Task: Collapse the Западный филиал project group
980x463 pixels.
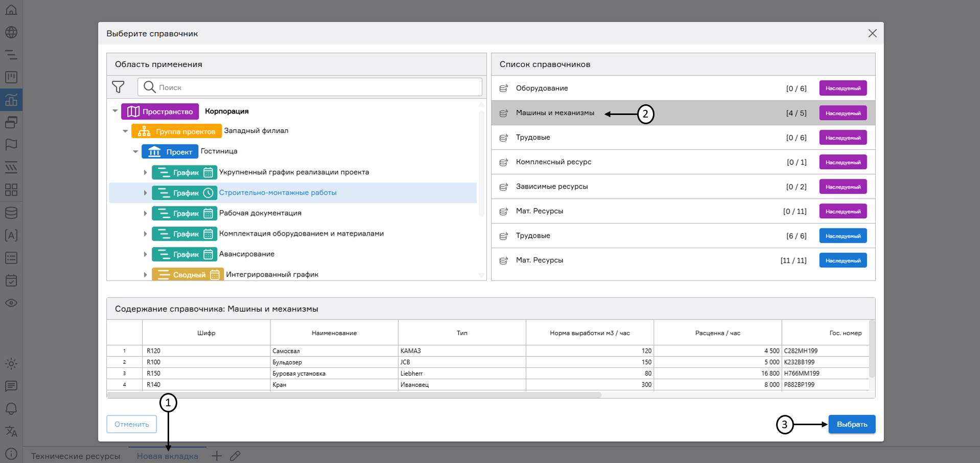Action: coord(125,131)
